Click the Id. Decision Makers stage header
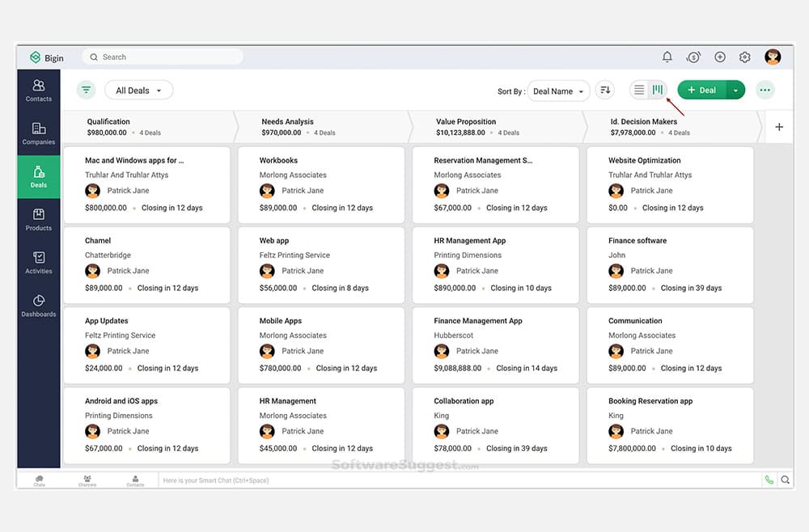The height and width of the screenshot is (532, 809). (672, 127)
